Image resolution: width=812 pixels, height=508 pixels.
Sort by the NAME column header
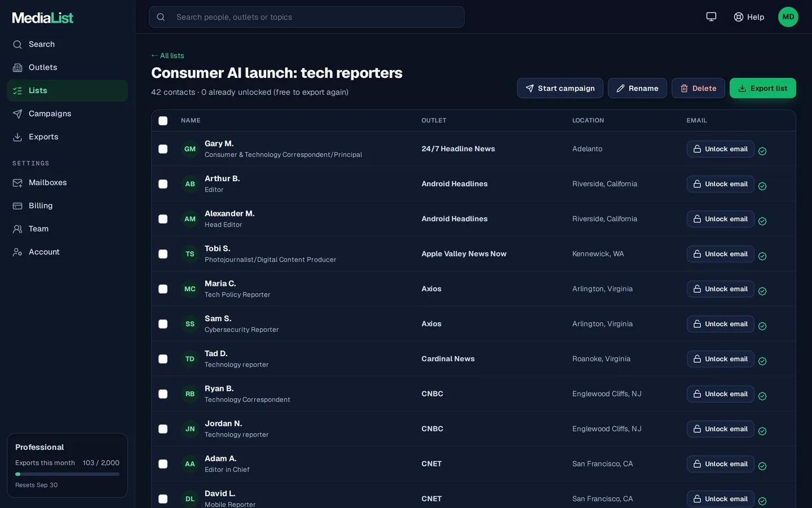click(191, 121)
